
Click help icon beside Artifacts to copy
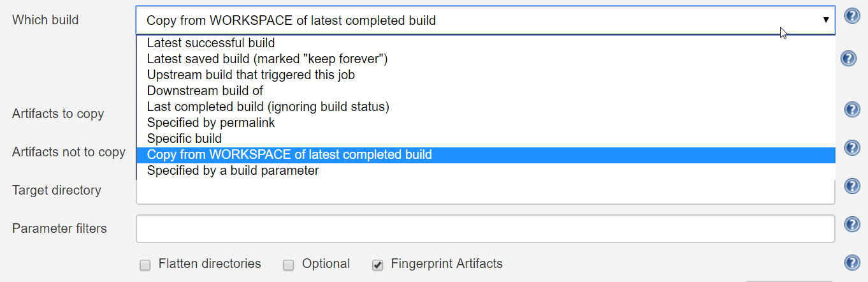(x=852, y=110)
